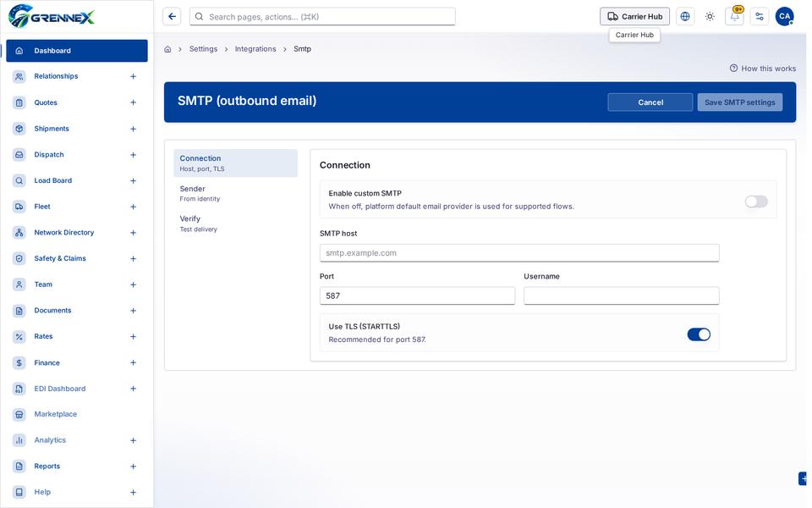Toggle light/dark theme sun icon
This screenshot has height=508, width=812.
(x=710, y=17)
